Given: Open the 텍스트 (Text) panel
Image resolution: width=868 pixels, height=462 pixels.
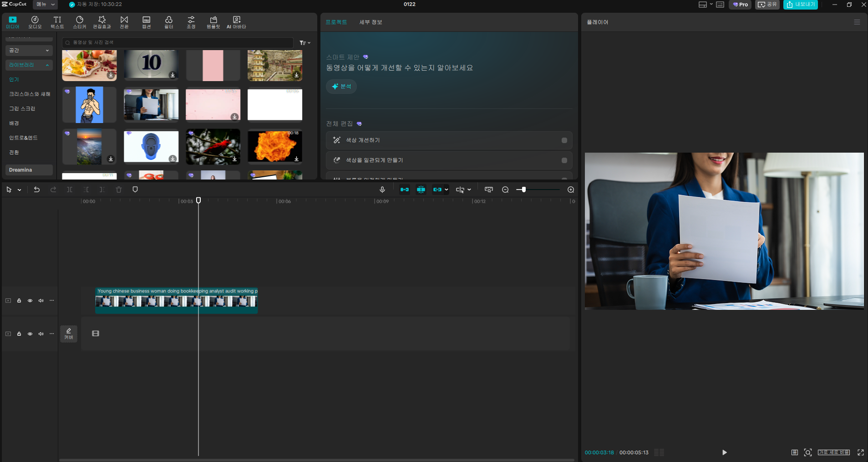Looking at the screenshot, I should [x=57, y=22].
